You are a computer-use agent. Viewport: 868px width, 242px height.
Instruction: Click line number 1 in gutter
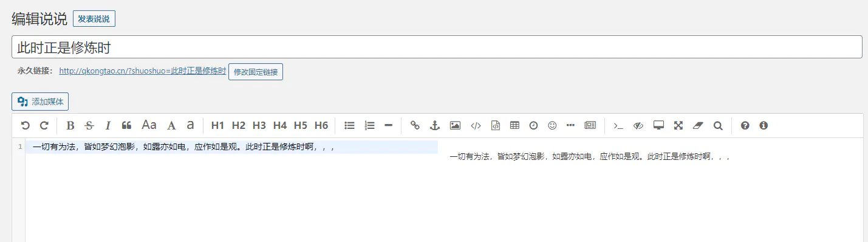point(20,147)
